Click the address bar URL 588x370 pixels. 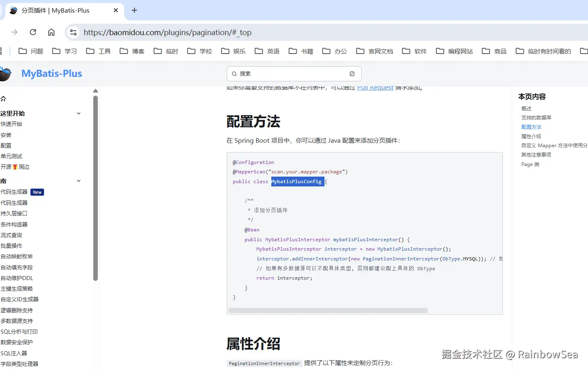[x=167, y=32]
